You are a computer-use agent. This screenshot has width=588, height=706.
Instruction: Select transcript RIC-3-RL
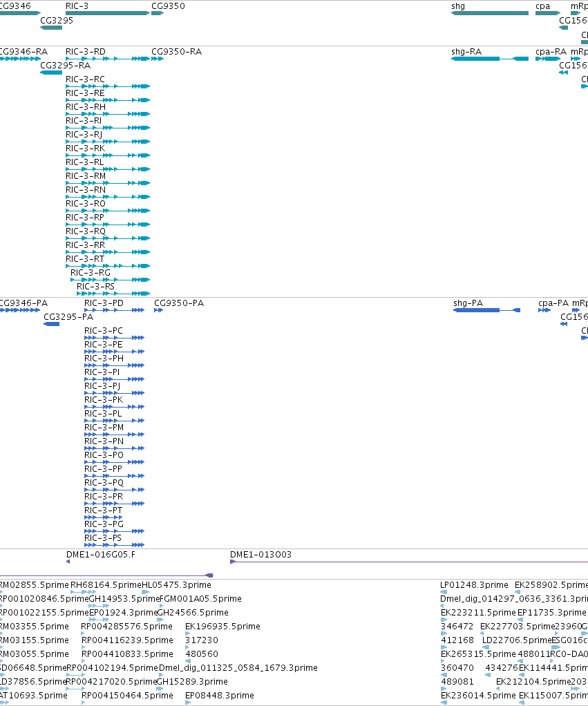point(108,169)
